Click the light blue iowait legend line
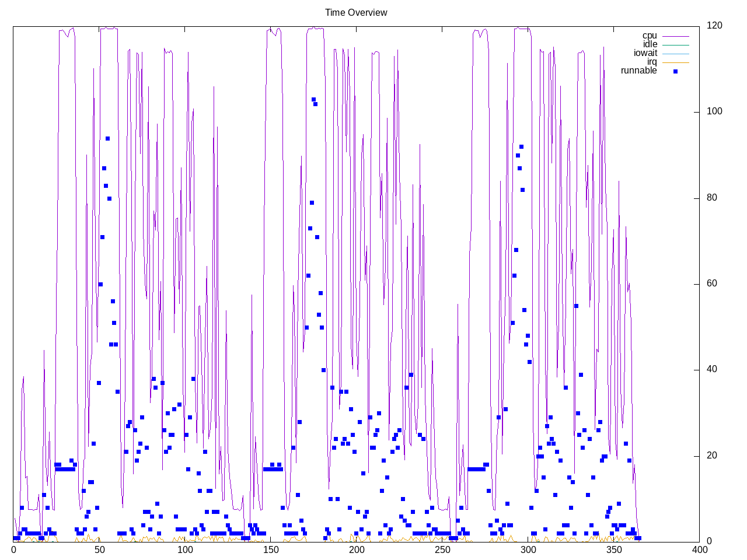This screenshot has width=747, height=560. click(675, 54)
